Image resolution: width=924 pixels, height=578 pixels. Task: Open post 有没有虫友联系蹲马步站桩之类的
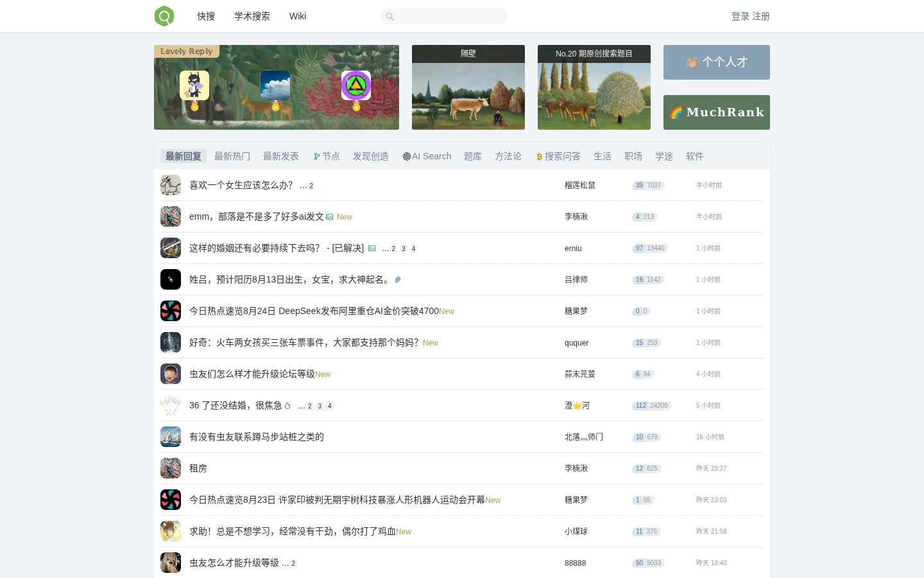pyautogui.click(x=257, y=437)
